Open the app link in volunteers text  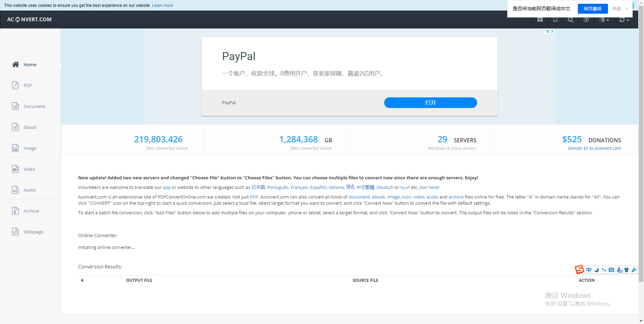(x=167, y=187)
